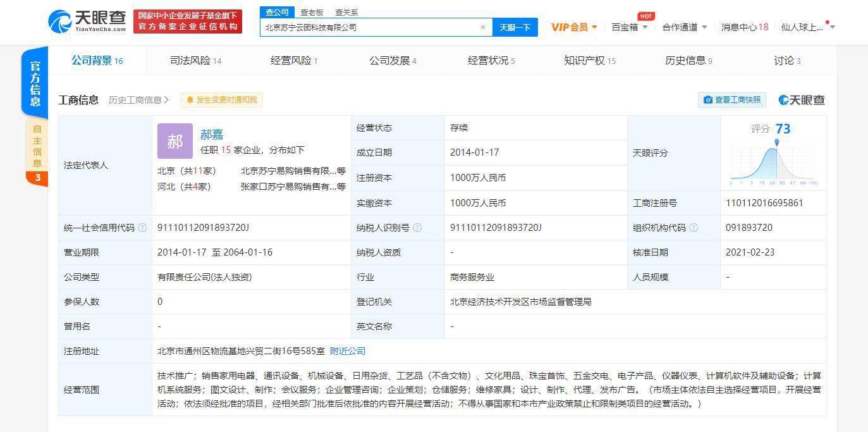Open the 司法风险 tab
Viewport: 868px width, 432px height.
195,61
